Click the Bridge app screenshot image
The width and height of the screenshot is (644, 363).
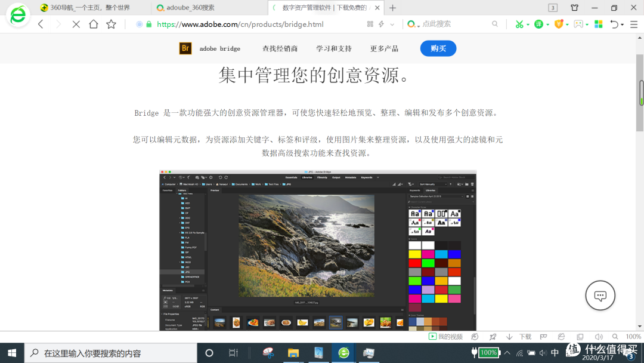318,250
